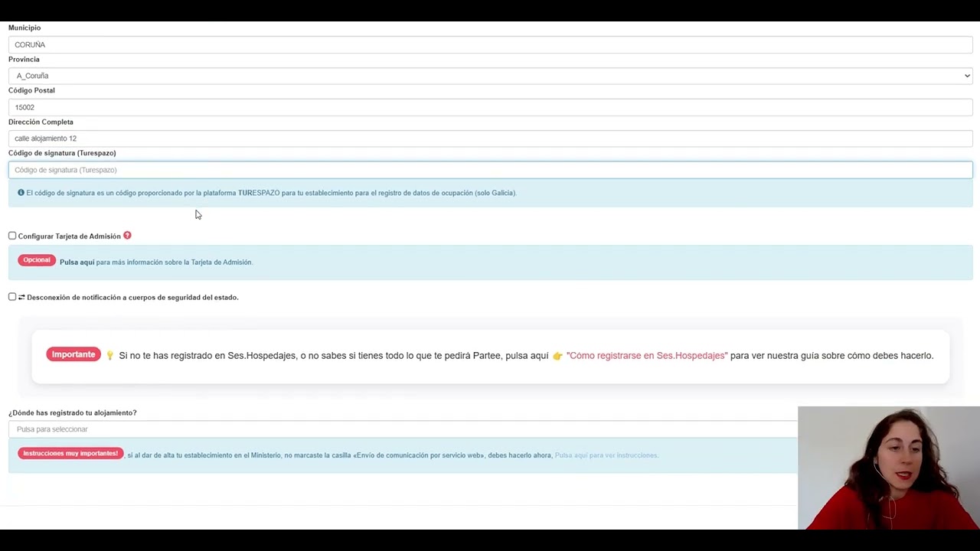980x551 pixels.
Task: Click the Dirección Completa field
Action: [x=490, y=139]
